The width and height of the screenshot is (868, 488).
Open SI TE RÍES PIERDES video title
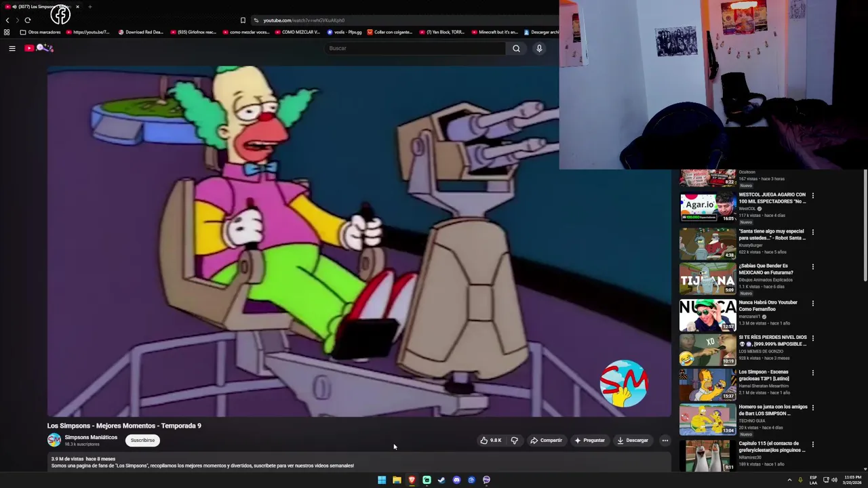(x=772, y=340)
